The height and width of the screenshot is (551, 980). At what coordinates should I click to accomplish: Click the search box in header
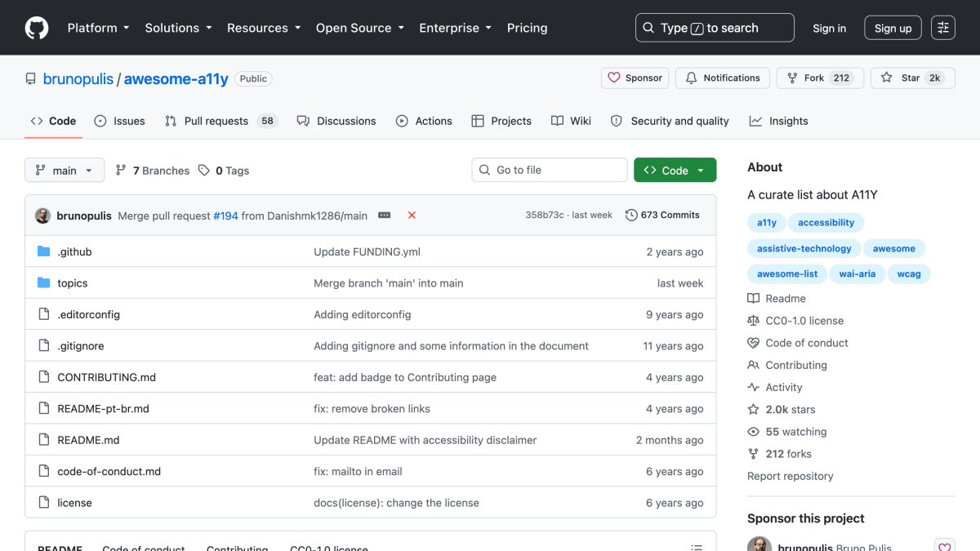click(x=715, y=28)
